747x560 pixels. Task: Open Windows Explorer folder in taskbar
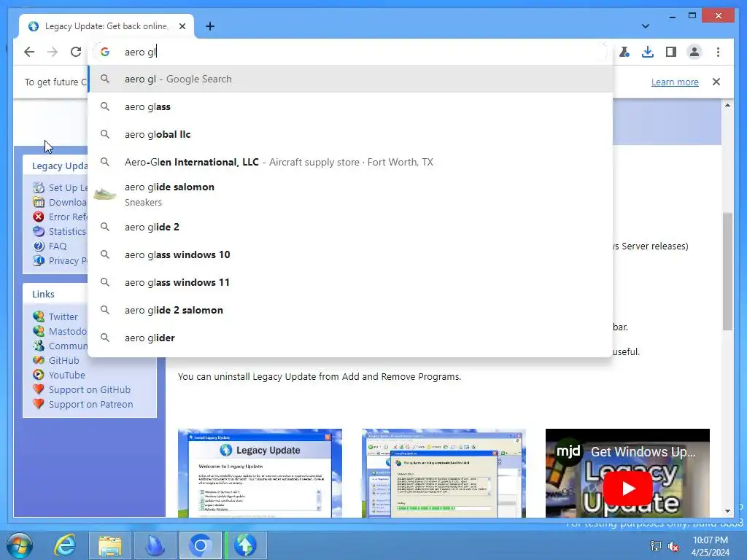(110, 545)
